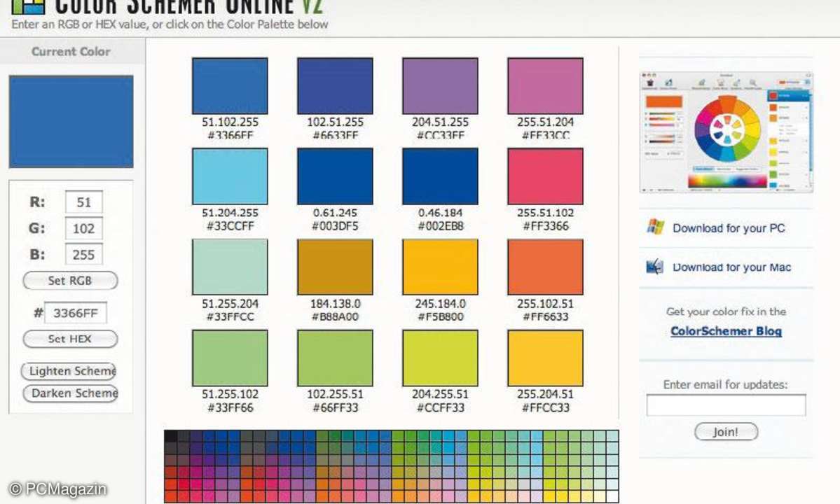Select the #FF3366 red-pink swatch
This screenshot has height=504, width=840.
pyautogui.click(x=545, y=176)
